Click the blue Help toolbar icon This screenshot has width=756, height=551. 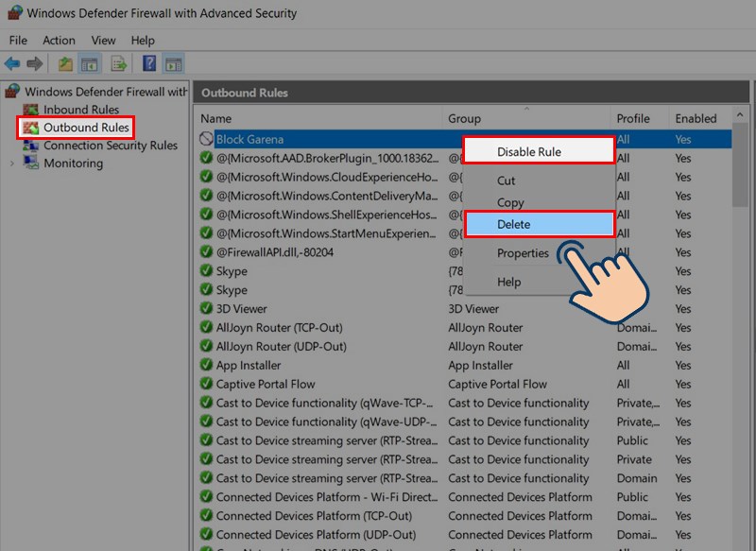click(149, 63)
